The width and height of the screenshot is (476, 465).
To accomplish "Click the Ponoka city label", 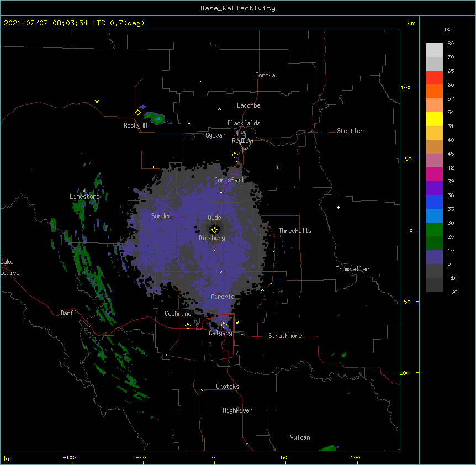I will [265, 75].
